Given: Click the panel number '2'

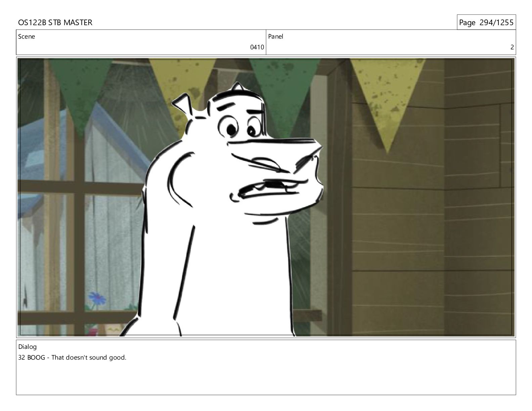Looking at the screenshot, I should 512,47.
